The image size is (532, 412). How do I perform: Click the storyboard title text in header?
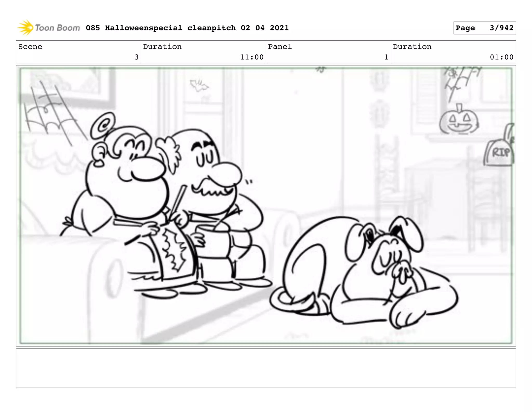pyautogui.click(x=187, y=28)
